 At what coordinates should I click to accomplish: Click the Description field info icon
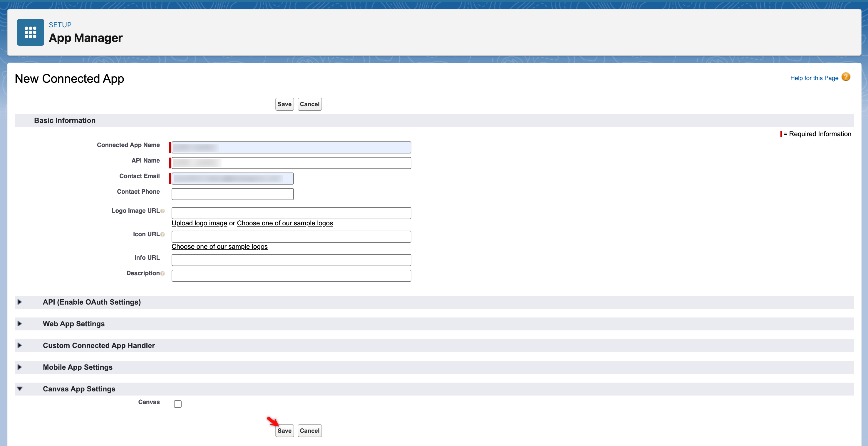coord(162,274)
